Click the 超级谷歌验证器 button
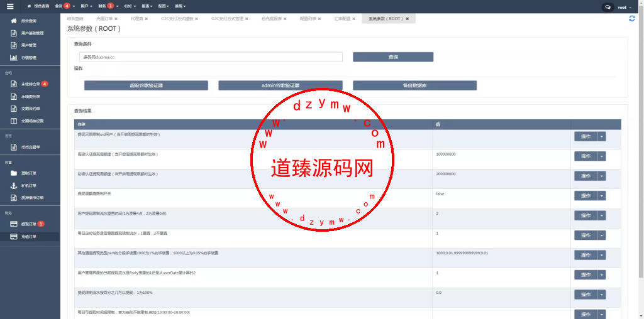Viewport: 644px width, 319px height. click(x=146, y=85)
